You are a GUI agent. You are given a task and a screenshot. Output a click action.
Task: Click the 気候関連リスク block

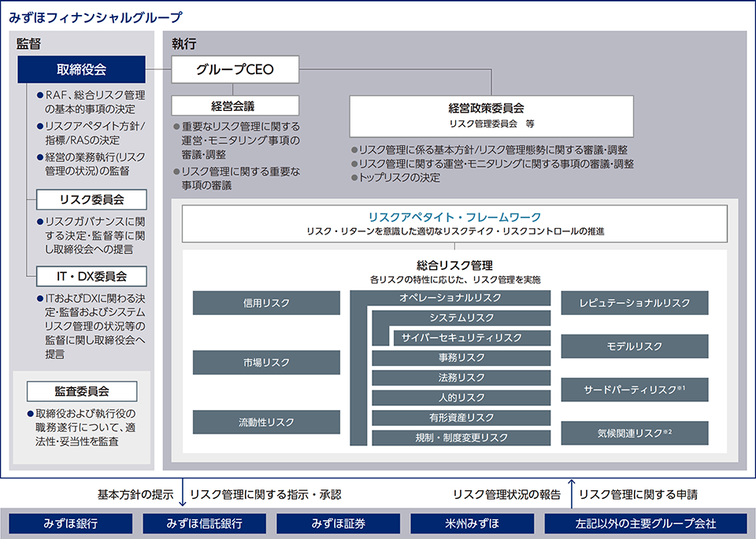(x=635, y=433)
